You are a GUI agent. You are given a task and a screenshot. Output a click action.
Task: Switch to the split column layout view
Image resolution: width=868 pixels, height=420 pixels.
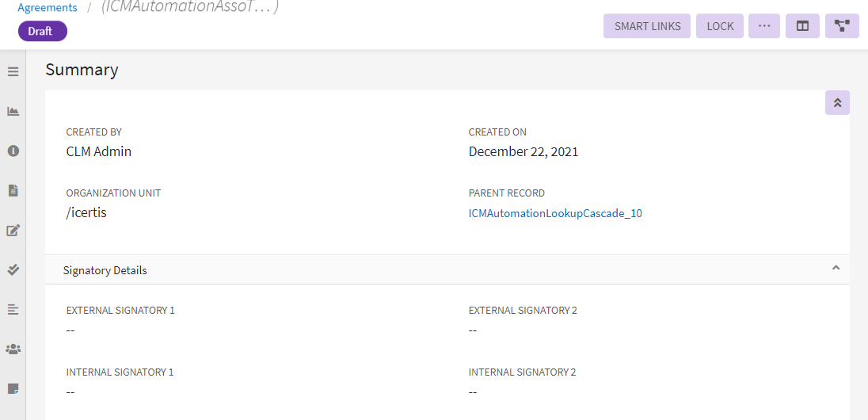(802, 26)
